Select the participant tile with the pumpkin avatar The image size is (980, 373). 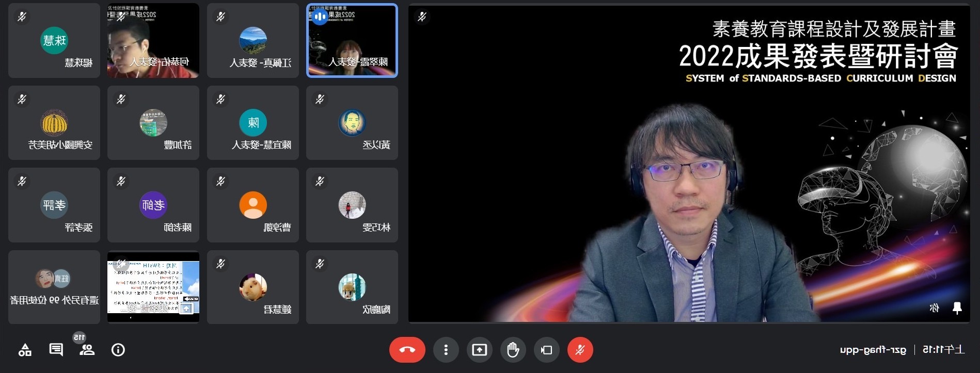pyautogui.click(x=54, y=123)
